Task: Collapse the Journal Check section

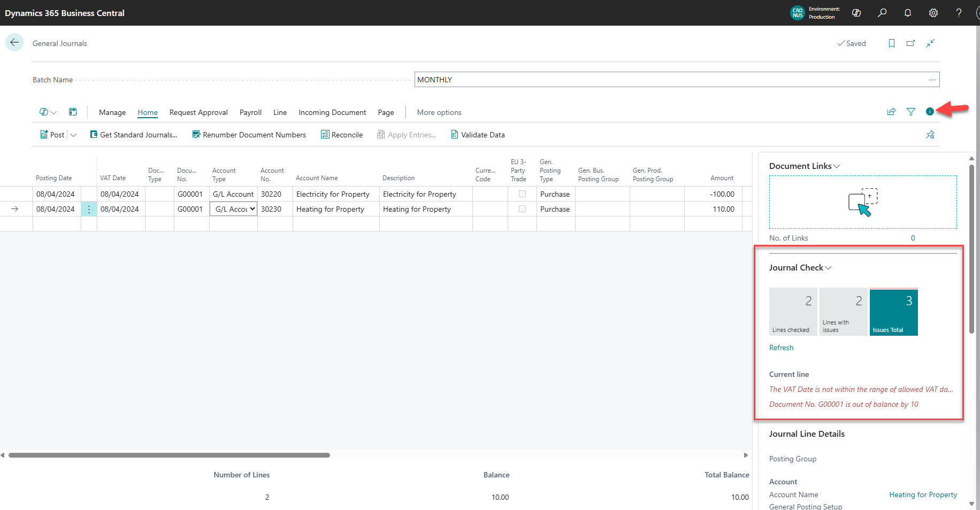Action: click(x=800, y=268)
